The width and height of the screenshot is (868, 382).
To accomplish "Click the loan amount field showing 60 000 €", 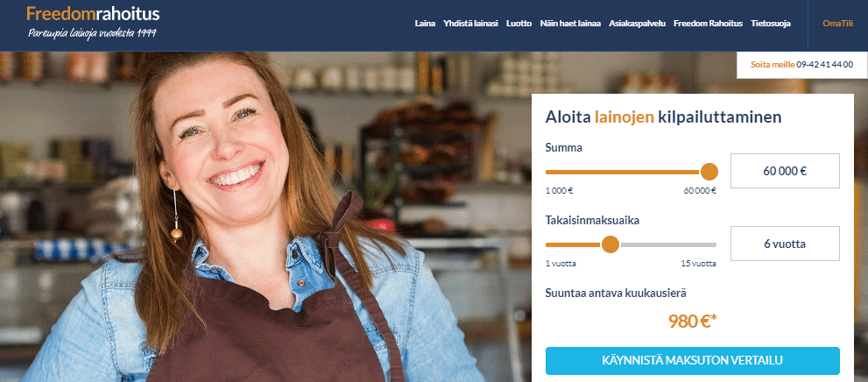I will tap(785, 171).
